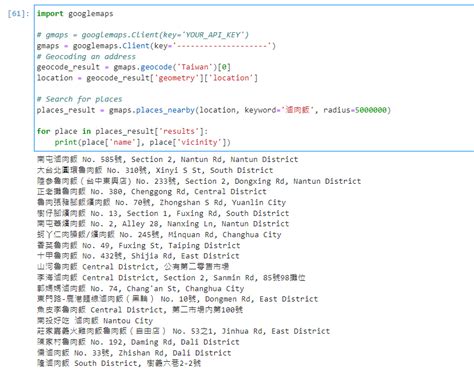Click the output line with 'Xinyi S St, South District'
The width and height of the screenshot is (474, 371).
155,170
